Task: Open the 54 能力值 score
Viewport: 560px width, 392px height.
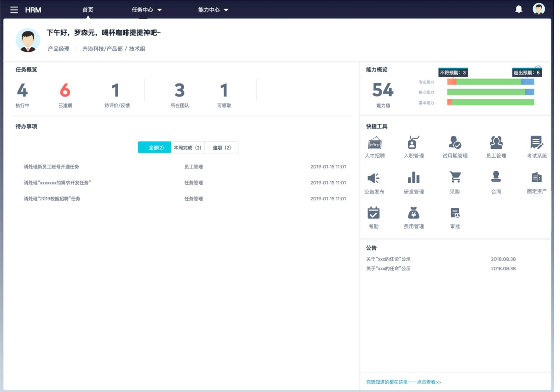Action: click(383, 95)
